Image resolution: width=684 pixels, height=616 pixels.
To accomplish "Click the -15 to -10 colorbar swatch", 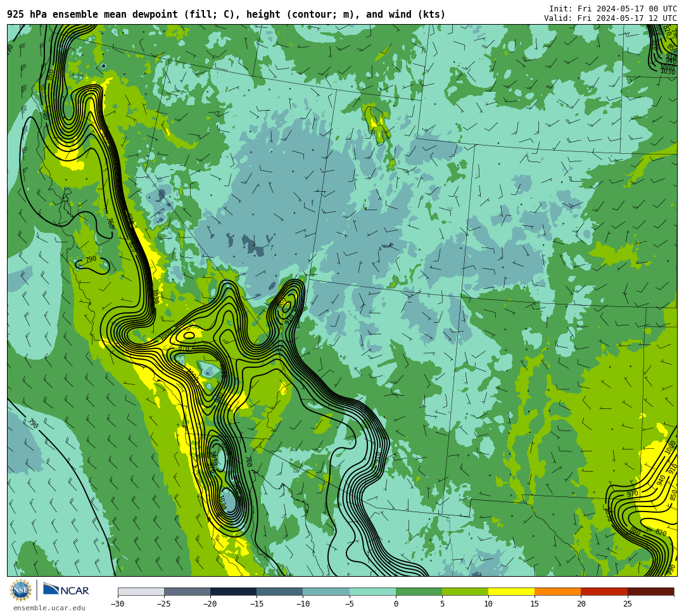I will click(x=280, y=591).
